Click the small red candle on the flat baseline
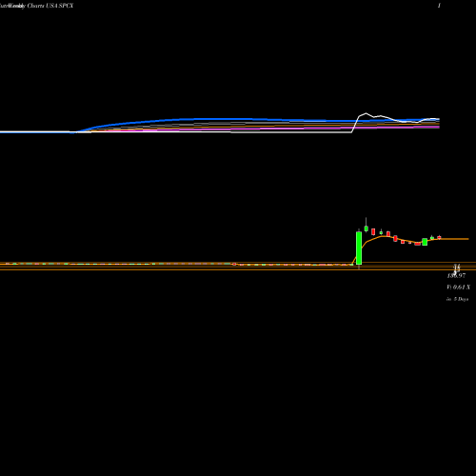This screenshot has width=476, height=476. coord(234,264)
